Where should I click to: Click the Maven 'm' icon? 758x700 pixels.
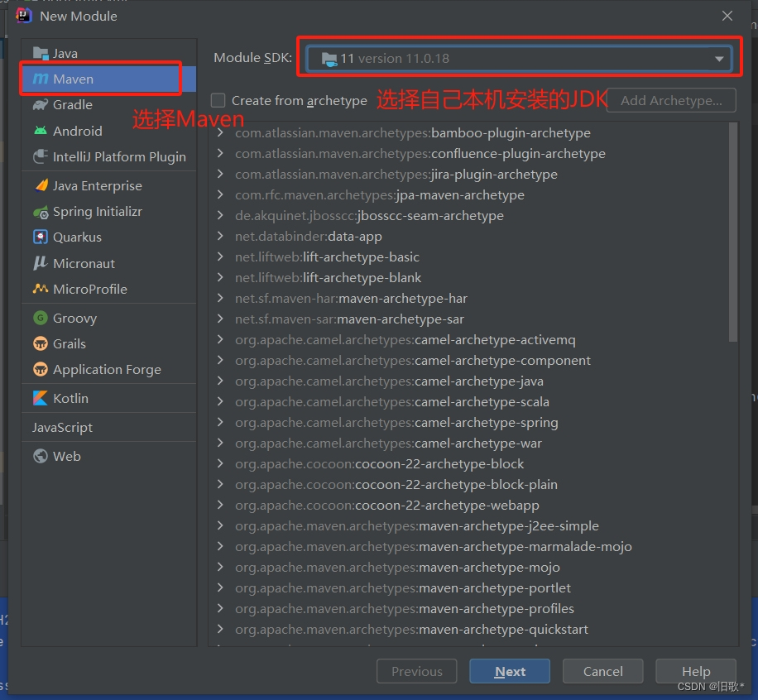[41, 79]
